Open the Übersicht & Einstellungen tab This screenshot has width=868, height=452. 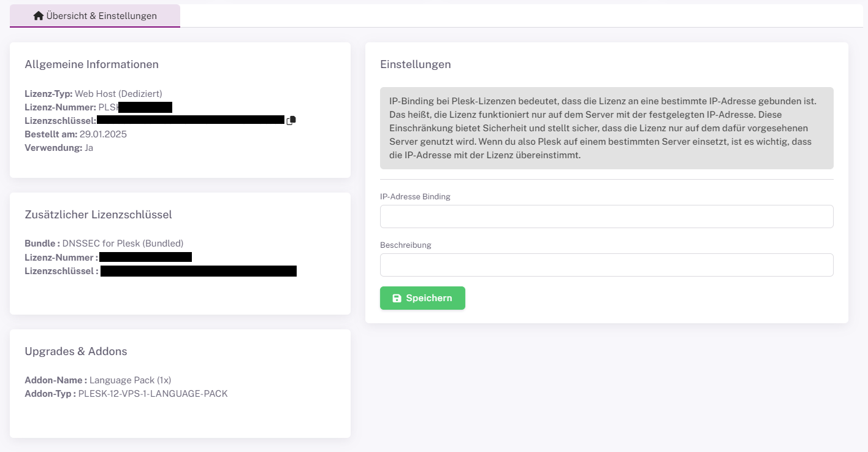(x=95, y=16)
